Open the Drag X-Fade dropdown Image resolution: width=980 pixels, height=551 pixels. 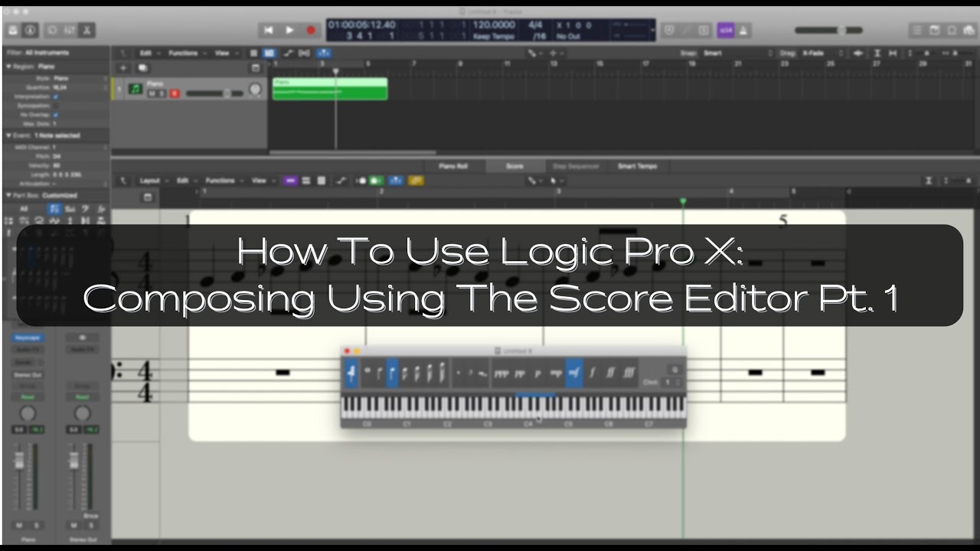pos(822,53)
